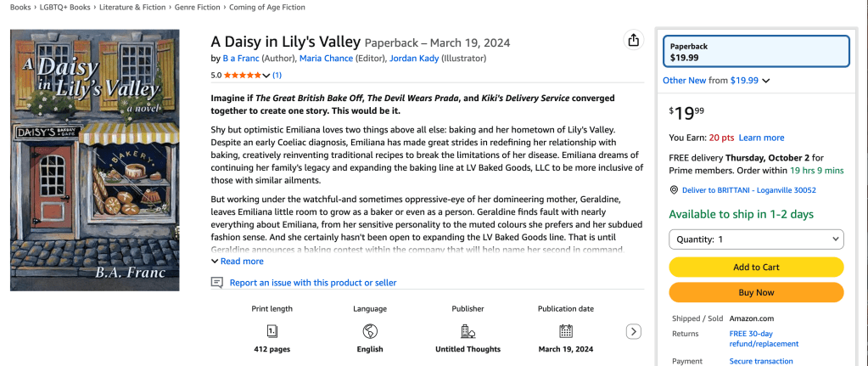Click the language globe icon
Screen dimensions: 868x366
coord(369,331)
